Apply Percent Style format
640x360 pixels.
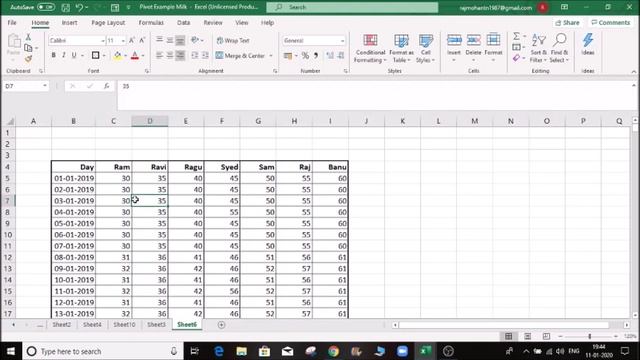(x=305, y=56)
